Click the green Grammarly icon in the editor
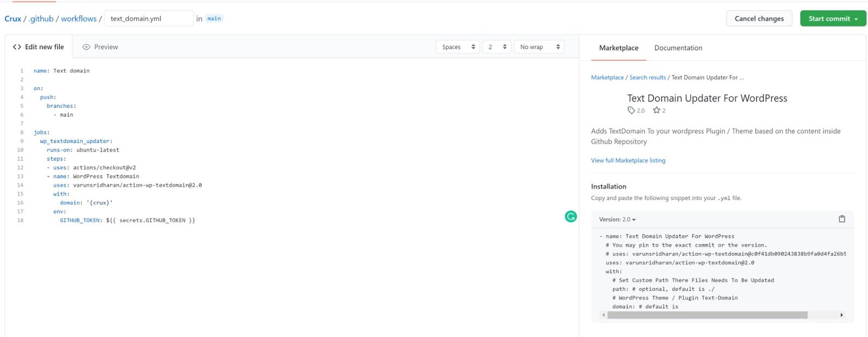The image size is (868, 337). click(571, 217)
